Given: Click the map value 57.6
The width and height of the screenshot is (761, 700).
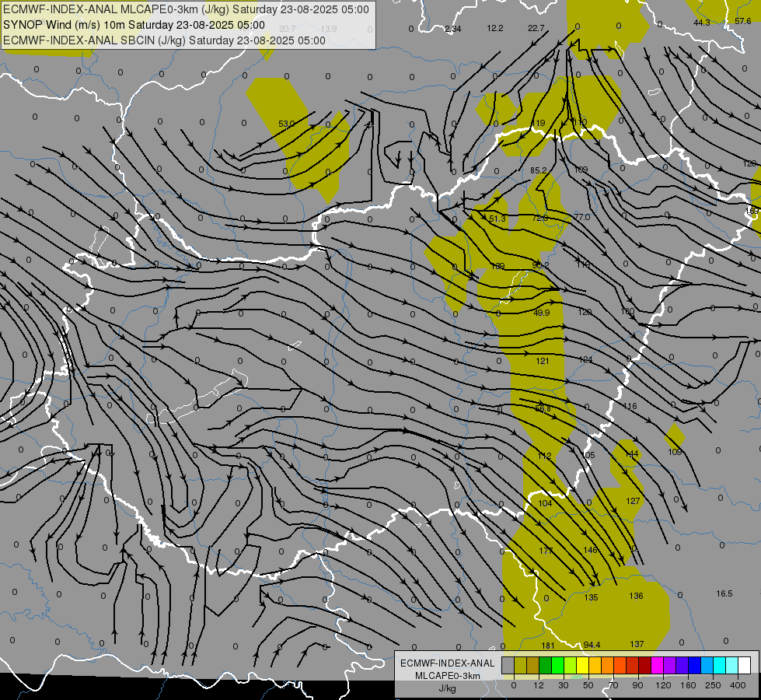Looking at the screenshot, I should point(743,21).
